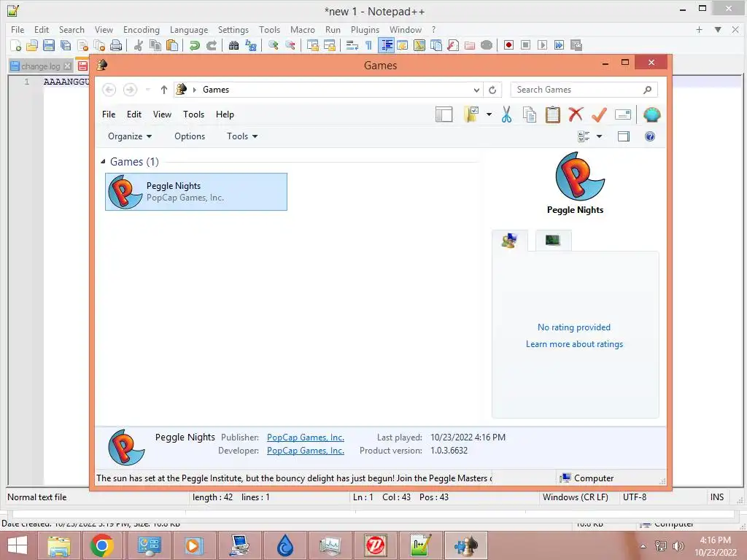Click Refresh button beside address bar
The width and height of the screenshot is (747, 560).
(492, 90)
